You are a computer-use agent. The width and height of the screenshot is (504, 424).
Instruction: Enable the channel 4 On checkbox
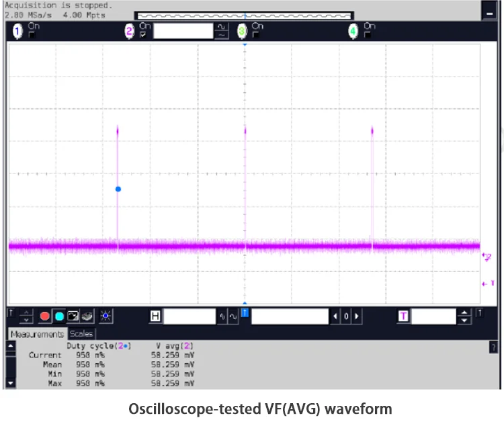(x=367, y=35)
